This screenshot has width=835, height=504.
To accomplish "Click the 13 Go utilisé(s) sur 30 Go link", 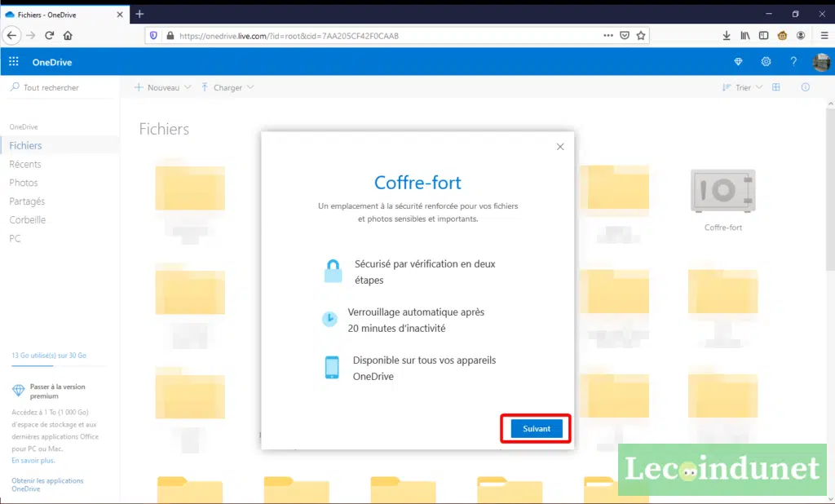I will [x=49, y=356].
